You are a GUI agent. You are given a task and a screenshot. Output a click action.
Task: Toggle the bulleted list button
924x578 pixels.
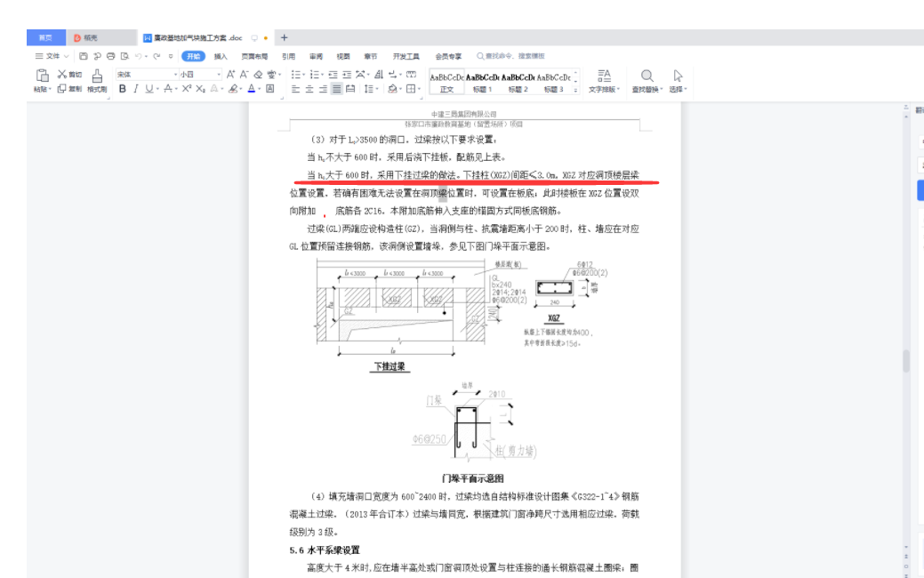click(295, 74)
